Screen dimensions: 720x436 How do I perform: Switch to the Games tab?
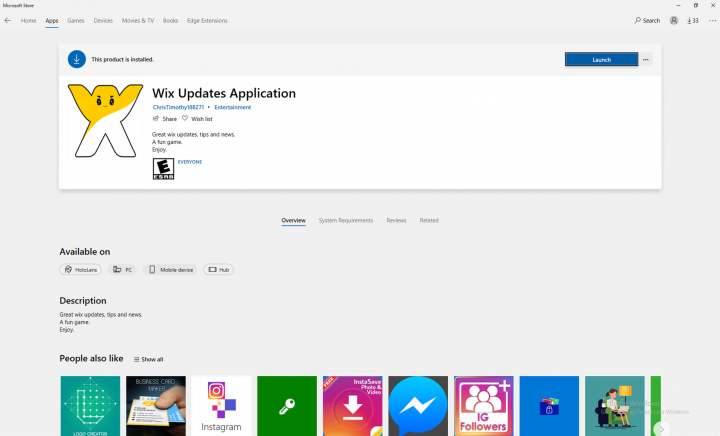click(x=76, y=21)
